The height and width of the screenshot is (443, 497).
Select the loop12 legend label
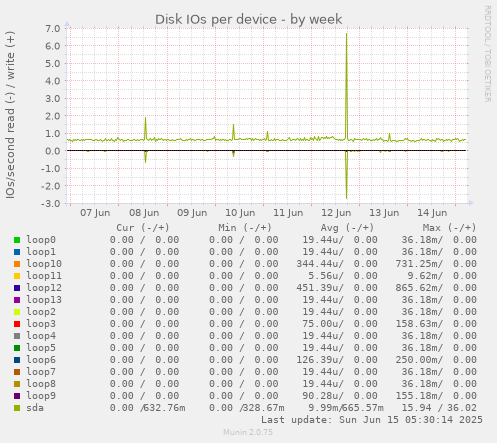(44, 288)
